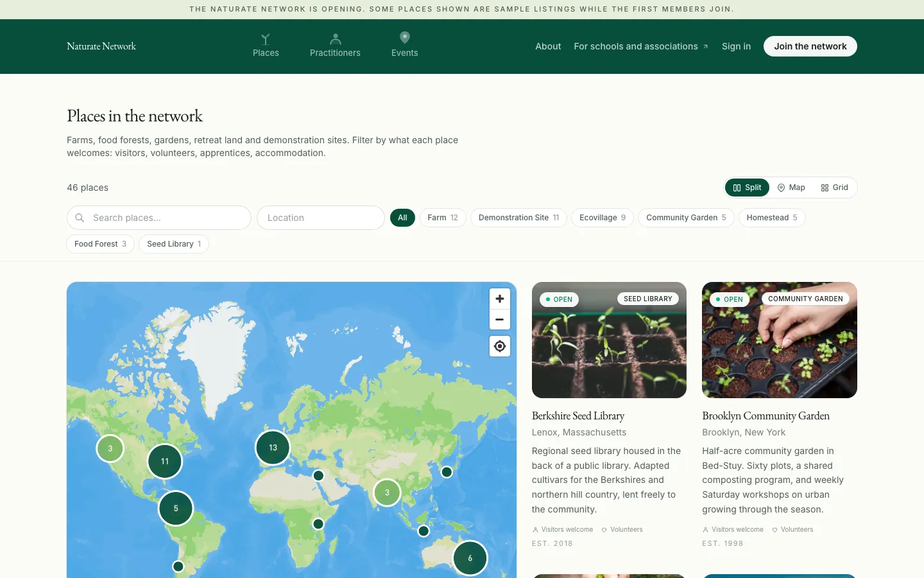Filter places by Food Forest
This screenshot has height=578, width=924.
[100, 244]
